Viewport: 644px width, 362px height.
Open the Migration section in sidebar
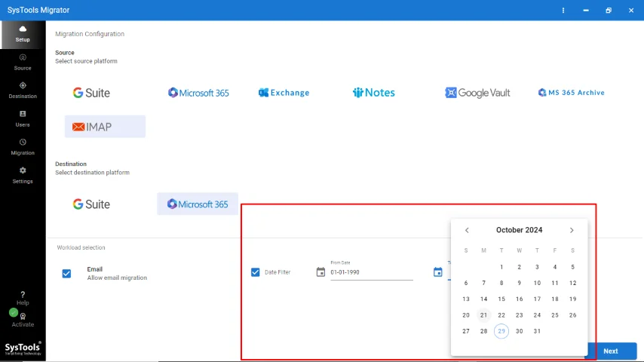click(23, 147)
